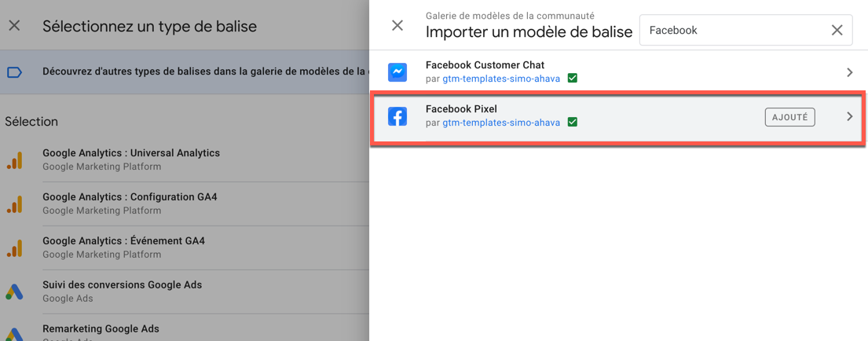Click the AJOUTÉ badge on Facebook Pixel

[x=789, y=117]
